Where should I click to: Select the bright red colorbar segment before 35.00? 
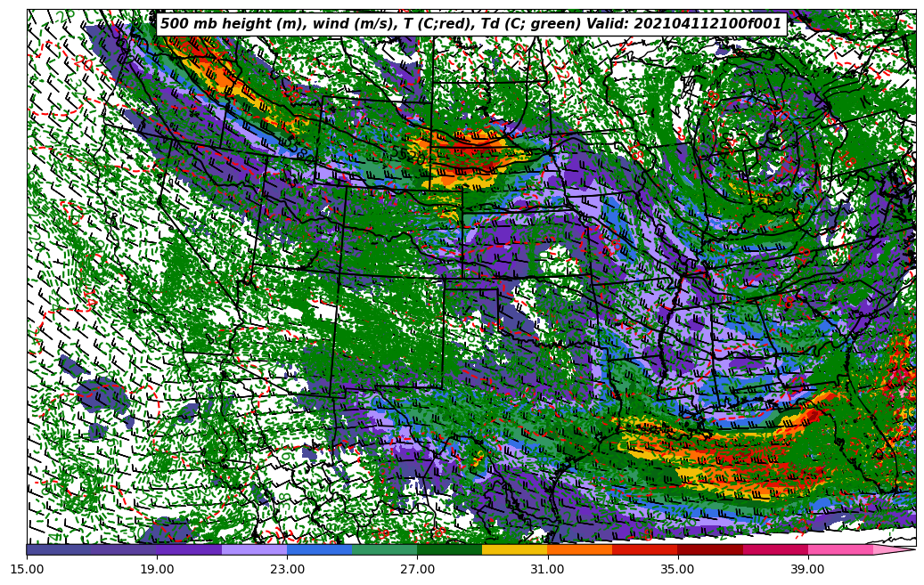[645, 549]
